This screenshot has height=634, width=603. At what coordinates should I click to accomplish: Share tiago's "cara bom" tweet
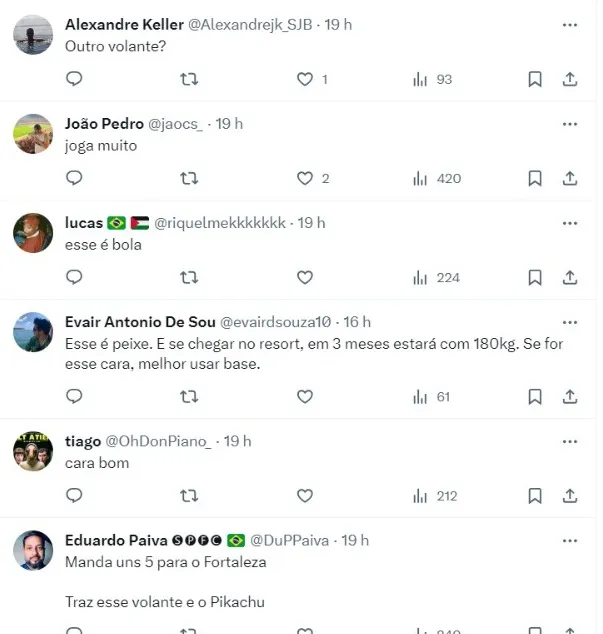[570, 495]
